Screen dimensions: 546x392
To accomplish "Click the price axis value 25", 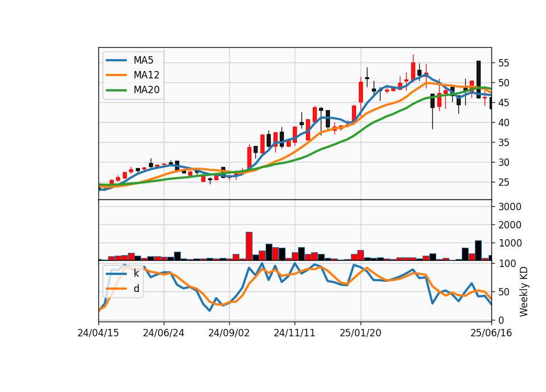I will [503, 182].
